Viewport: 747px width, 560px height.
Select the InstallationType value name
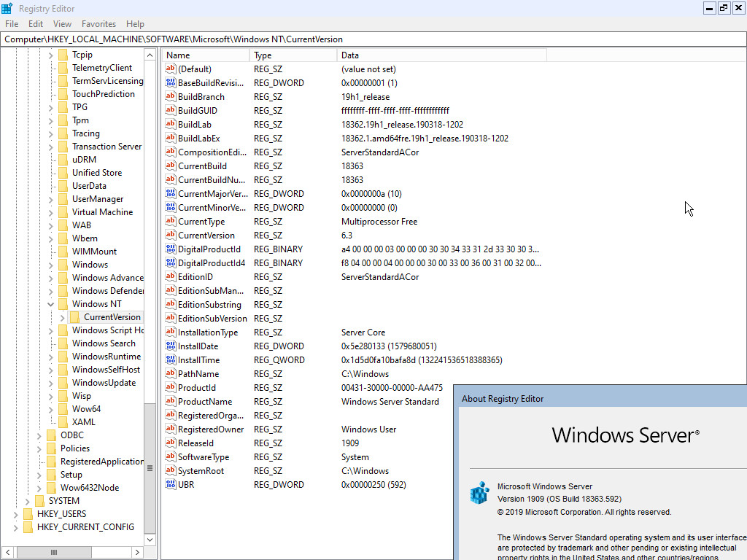(208, 332)
